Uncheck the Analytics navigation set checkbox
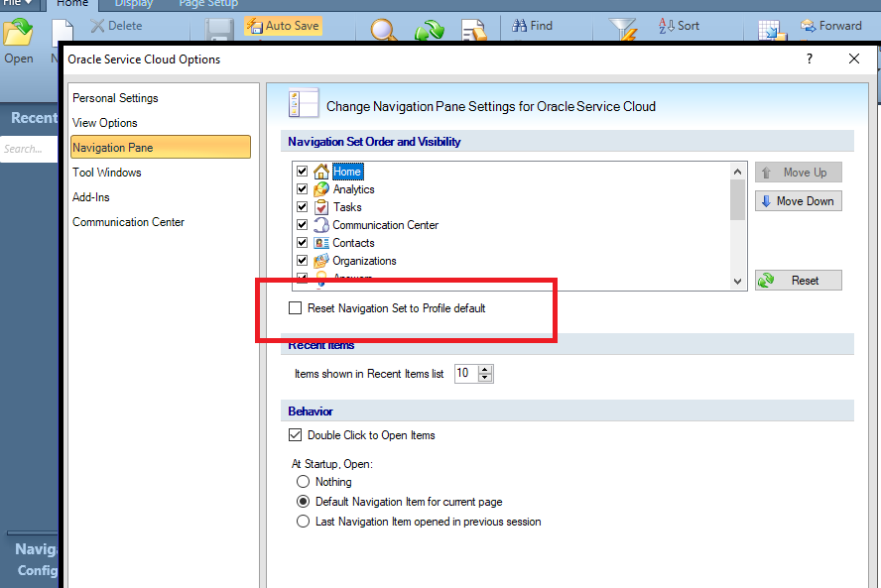 point(303,189)
